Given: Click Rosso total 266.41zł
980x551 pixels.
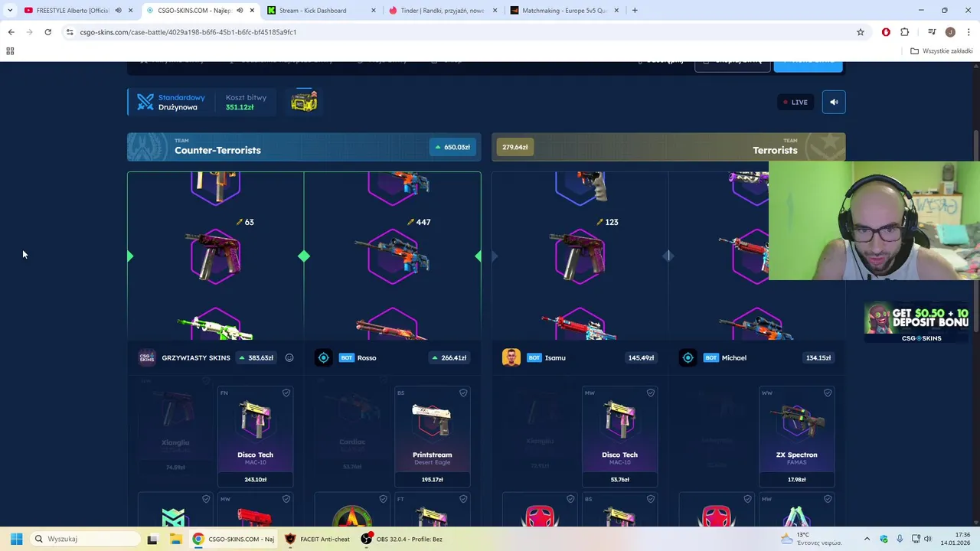Looking at the screenshot, I should coord(449,357).
